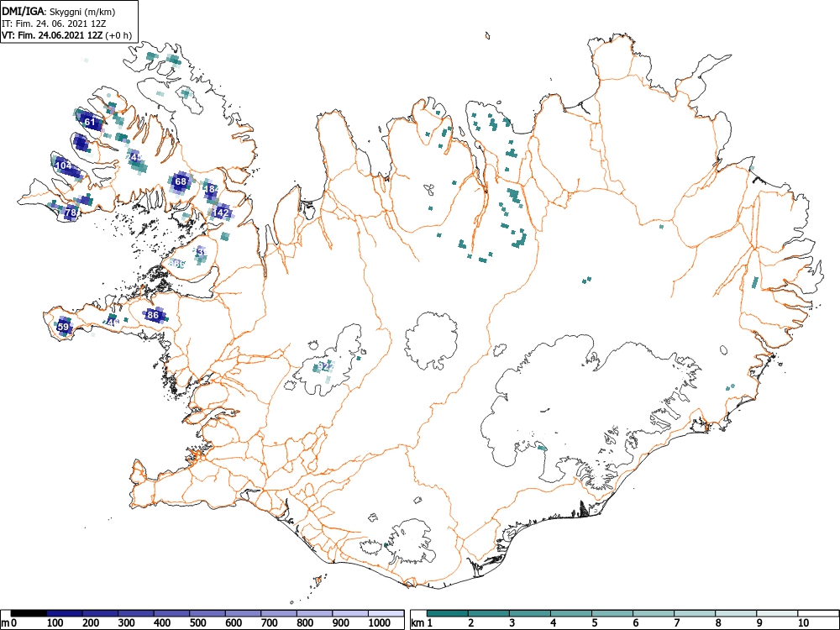Click the '900' label in the metre legend
Image resolution: width=840 pixels, height=630 pixels.
pyautogui.click(x=341, y=623)
